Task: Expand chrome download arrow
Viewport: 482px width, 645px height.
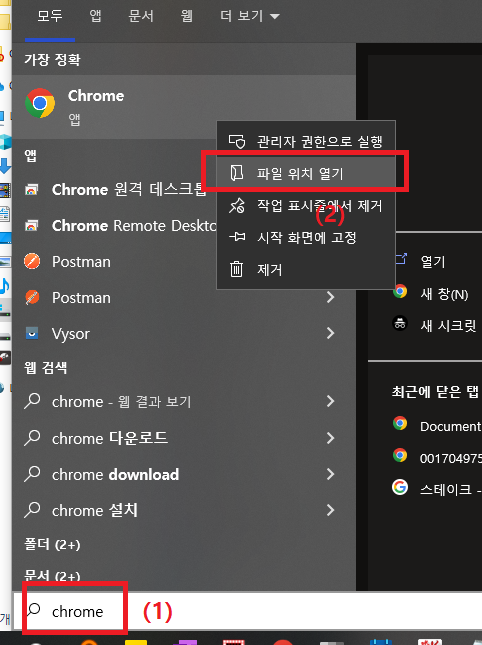Action: click(330, 475)
